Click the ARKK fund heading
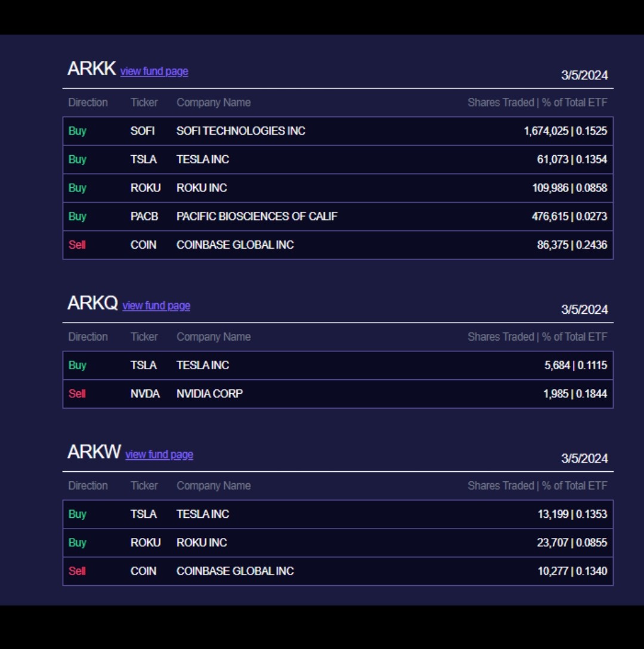 pos(92,69)
